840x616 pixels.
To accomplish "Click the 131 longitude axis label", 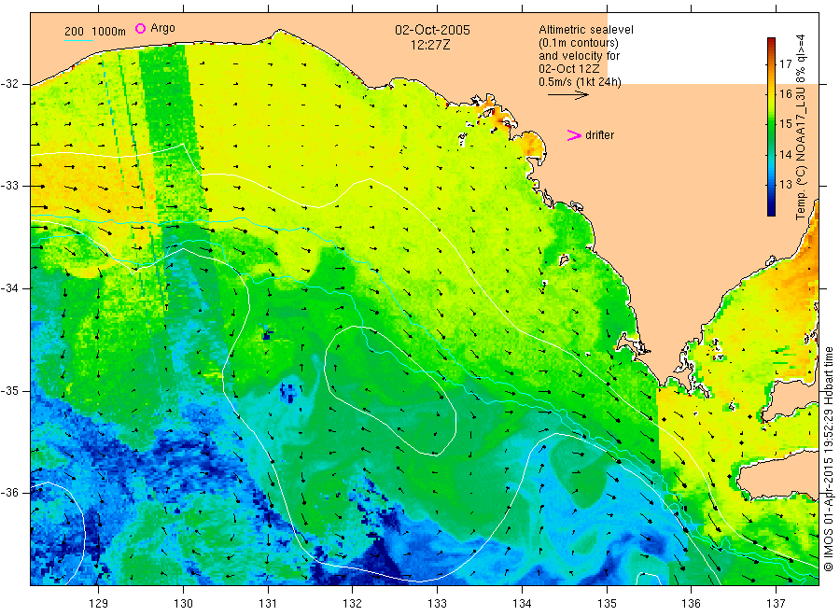I will (268, 604).
